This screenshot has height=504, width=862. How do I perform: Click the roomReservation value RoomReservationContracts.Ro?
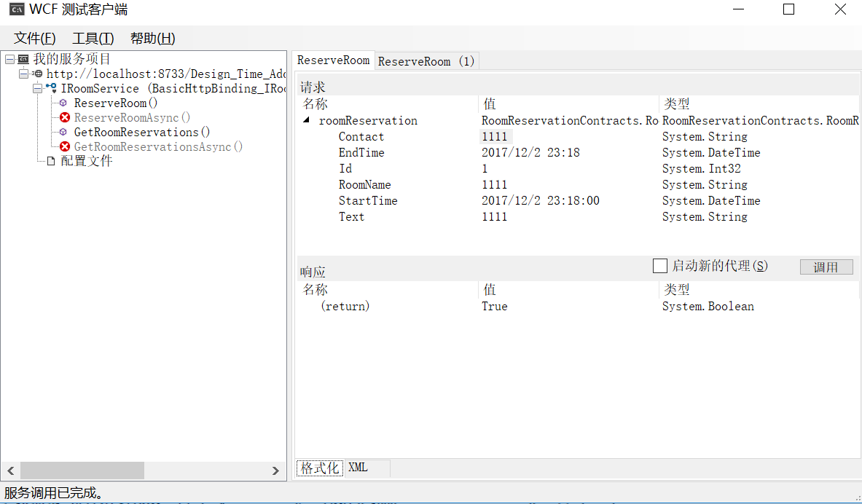click(x=570, y=120)
